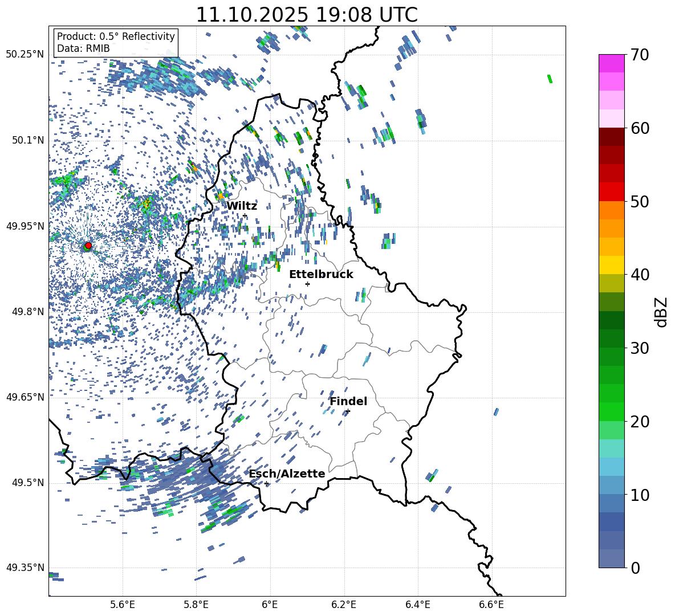Viewport: 675px width, 616px height.
Task: Select the Wiltz city label
Action: pos(242,206)
